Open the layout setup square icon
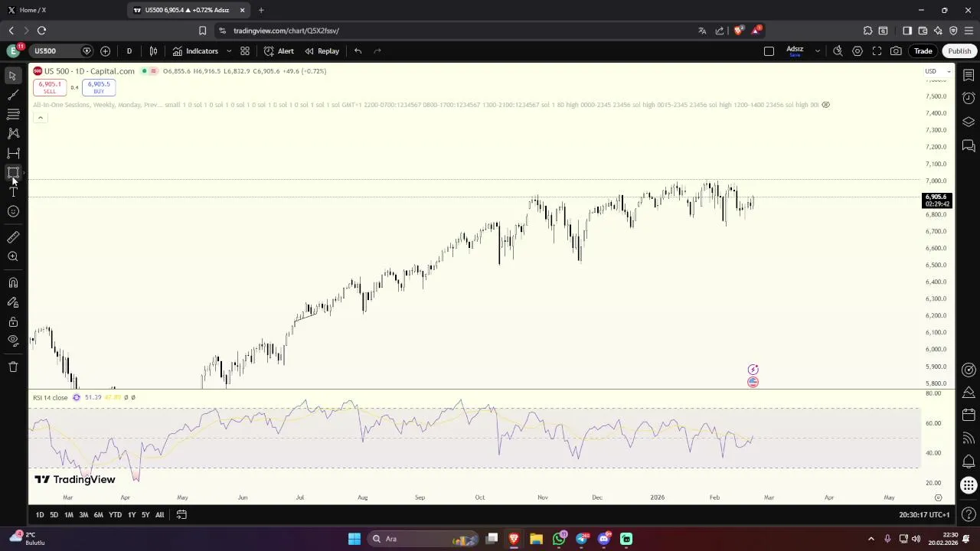980x551 pixels. point(769,51)
